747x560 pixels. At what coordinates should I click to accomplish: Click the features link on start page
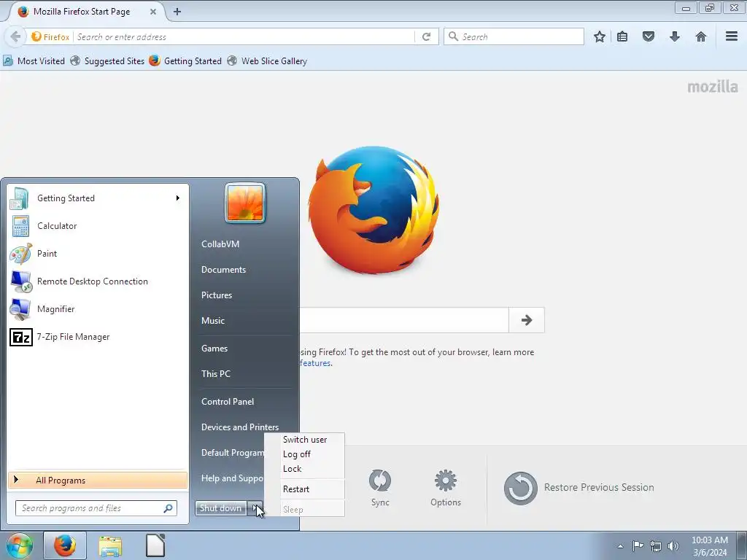pos(315,363)
